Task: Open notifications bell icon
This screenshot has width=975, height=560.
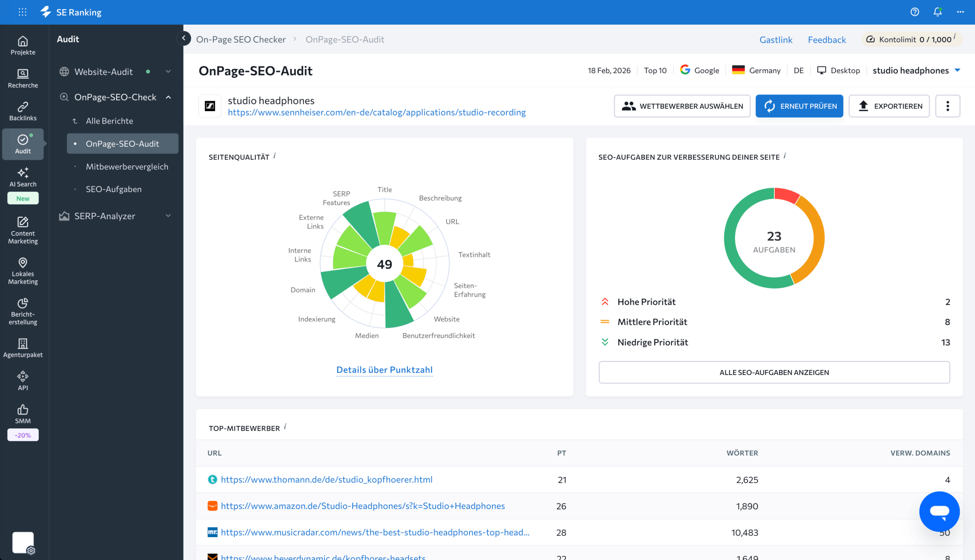Action: coord(938,12)
